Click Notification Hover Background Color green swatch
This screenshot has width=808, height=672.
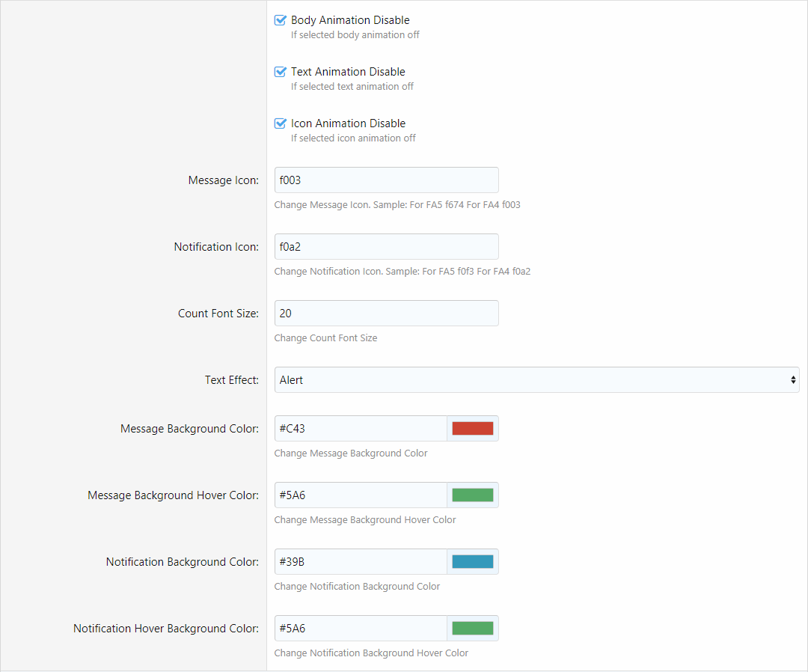(472, 629)
